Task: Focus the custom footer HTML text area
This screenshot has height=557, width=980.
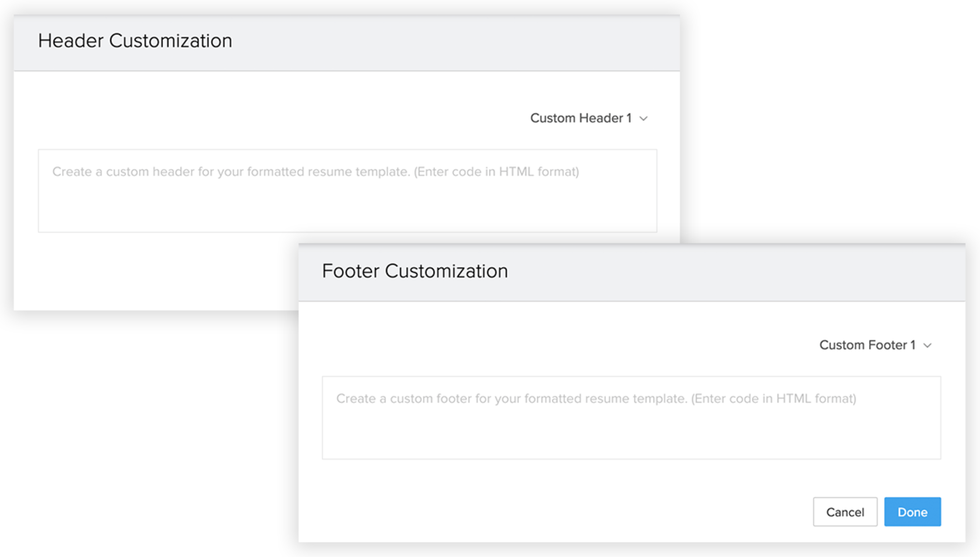Action: click(x=631, y=418)
